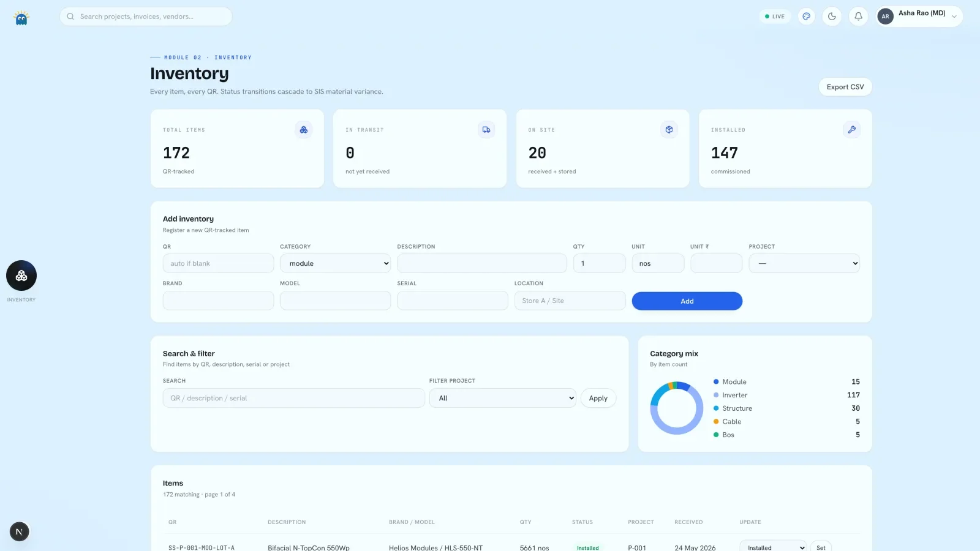Expand the Filter Project dropdown showing All
980x551 pixels.
coord(503,398)
